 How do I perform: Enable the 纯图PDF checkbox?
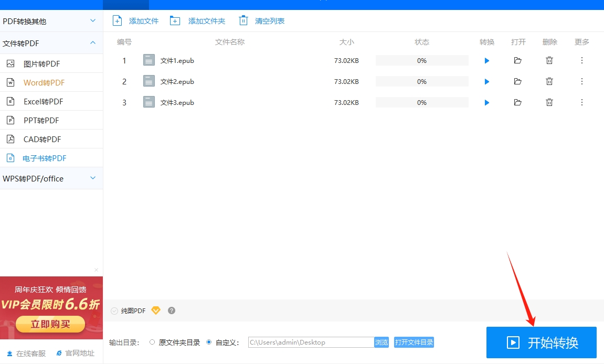coord(114,311)
